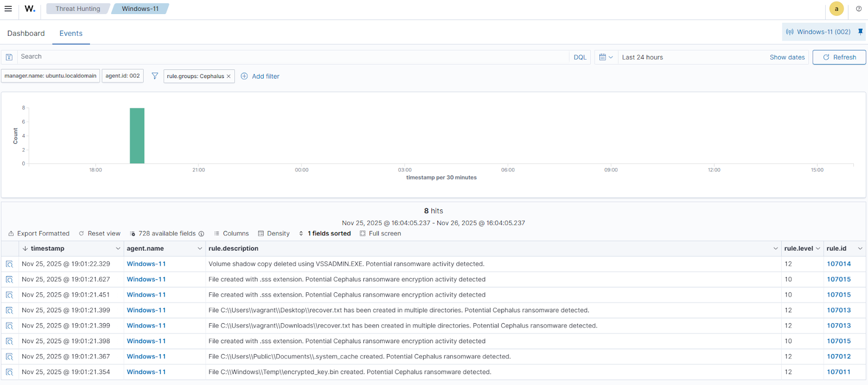
Task: Click the saved queries icon beside Search
Action: point(9,57)
